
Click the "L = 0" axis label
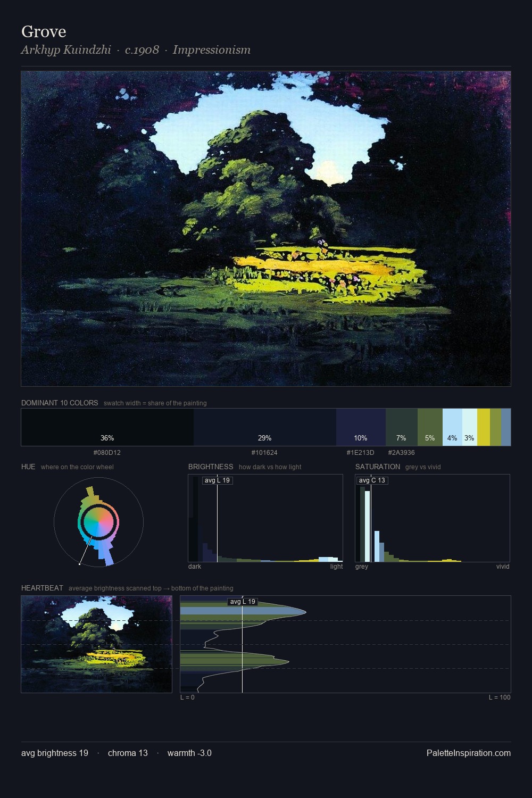click(x=187, y=697)
